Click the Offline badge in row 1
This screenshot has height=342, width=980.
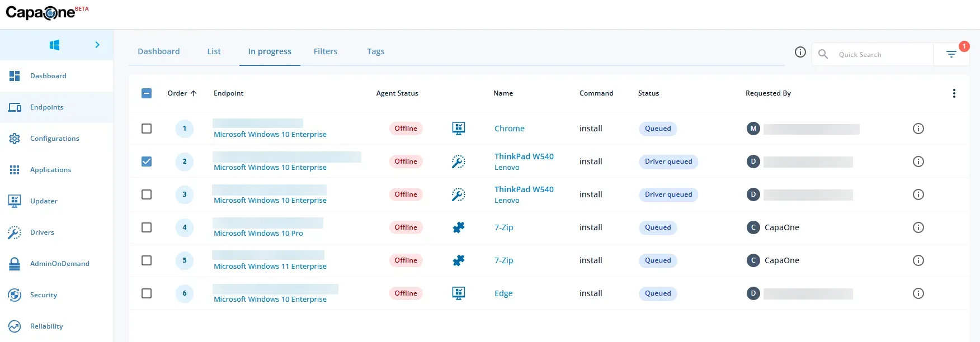(x=406, y=129)
